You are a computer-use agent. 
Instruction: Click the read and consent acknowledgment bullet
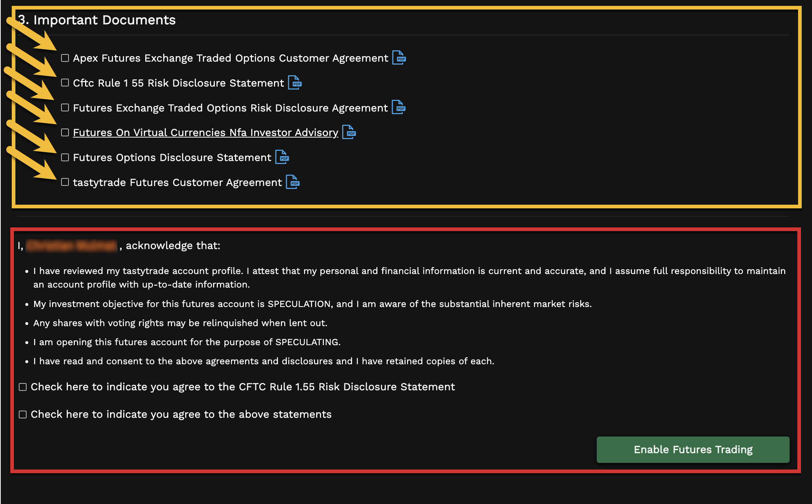(x=263, y=361)
